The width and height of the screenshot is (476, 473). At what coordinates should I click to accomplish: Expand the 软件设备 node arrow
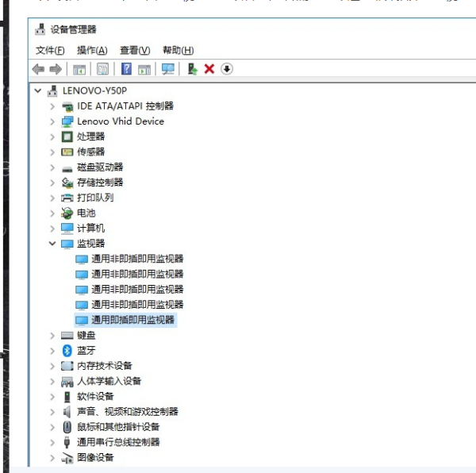(52, 397)
